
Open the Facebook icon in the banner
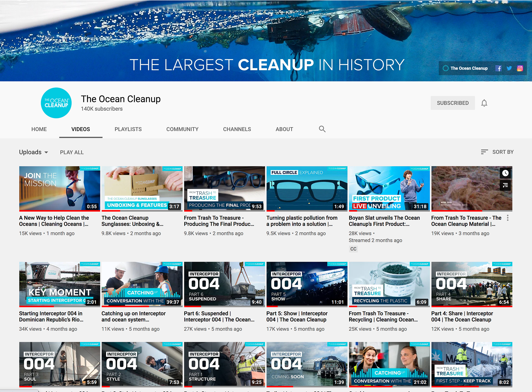pos(498,68)
